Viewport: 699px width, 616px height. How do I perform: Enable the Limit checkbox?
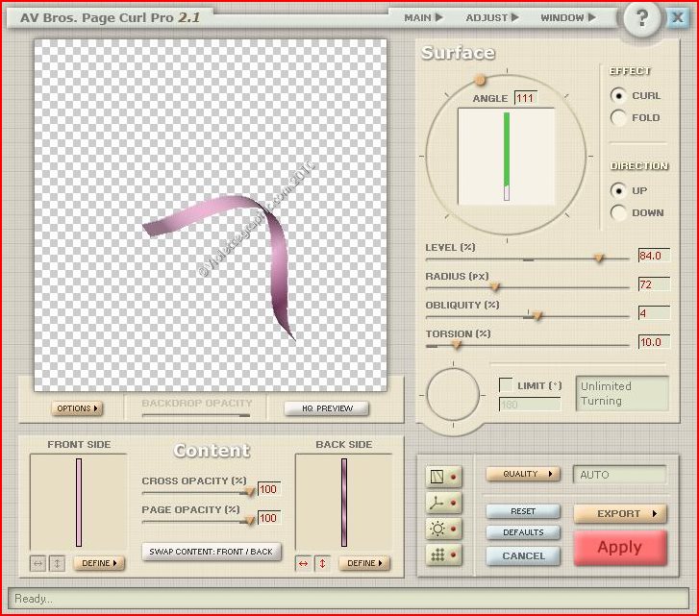point(506,385)
